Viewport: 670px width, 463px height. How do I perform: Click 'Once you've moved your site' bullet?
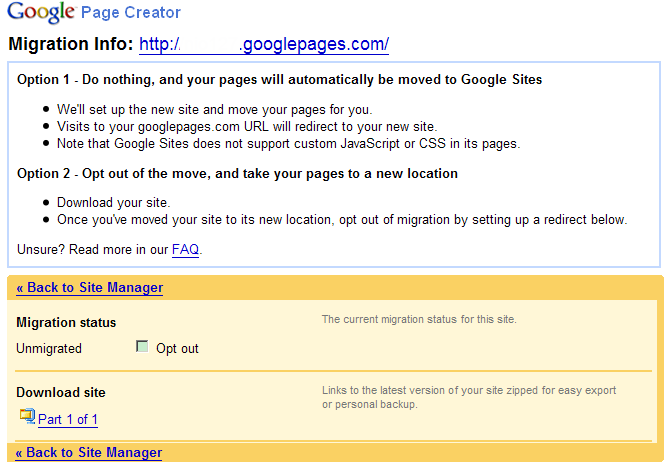pos(342,220)
